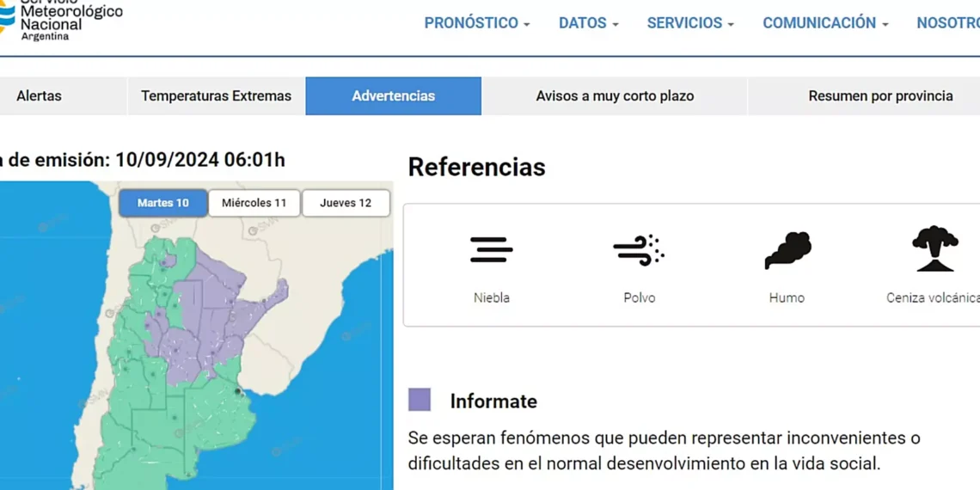Switch map to Miércoles 11
Screen dimensions: 980x490
click(x=254, y=203)
